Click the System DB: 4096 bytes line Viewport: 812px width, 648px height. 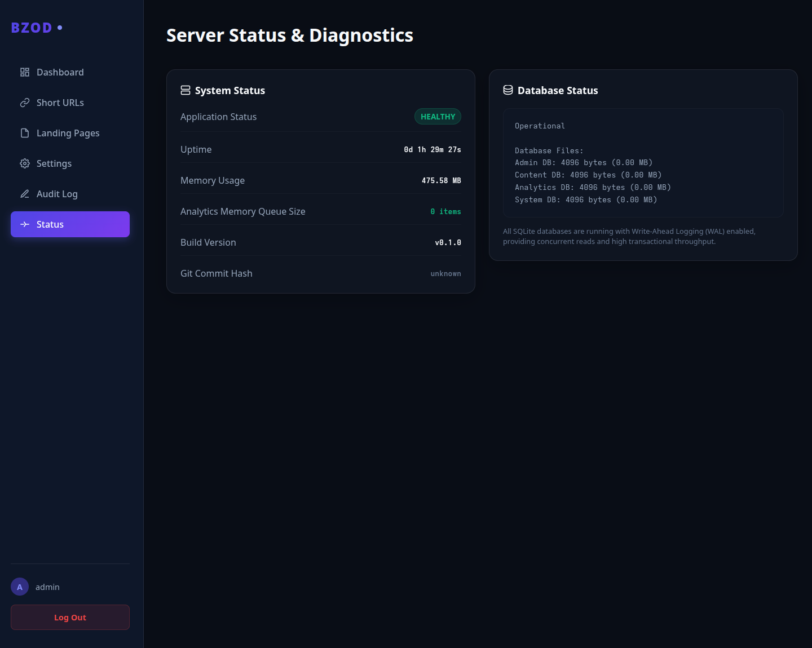point(586,200)
